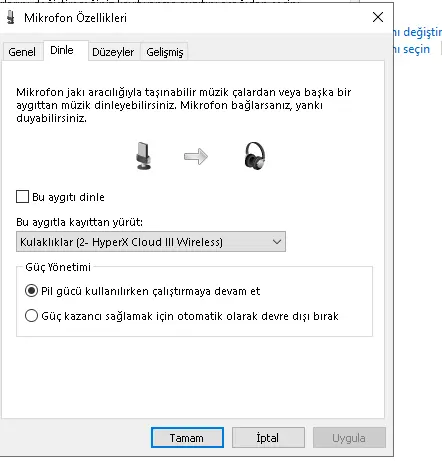Click the Tamam button
The height and width of the screenshot is (476, 442).
[x=187, y=438]
